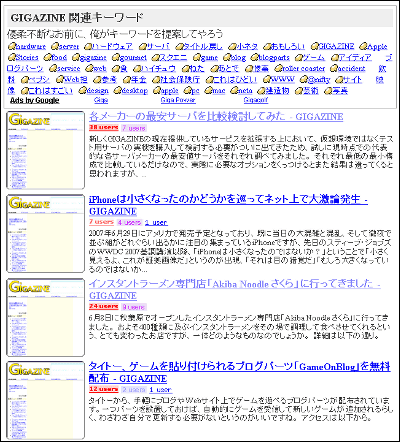This screenshot has height=442, width=400.
Task: Click the tag icon before uppercase GIGAZINE keyword
Action: [315, 46]
